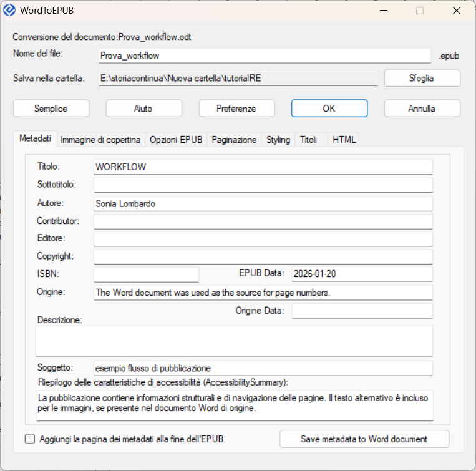
Task: Open the Styling tab
Action: tap(278, 140)
